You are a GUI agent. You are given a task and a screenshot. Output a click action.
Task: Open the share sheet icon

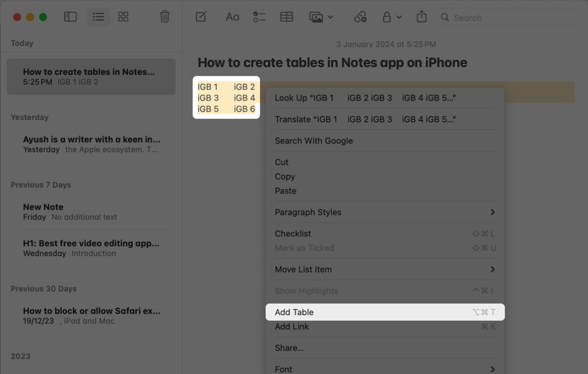coord(421,16)
